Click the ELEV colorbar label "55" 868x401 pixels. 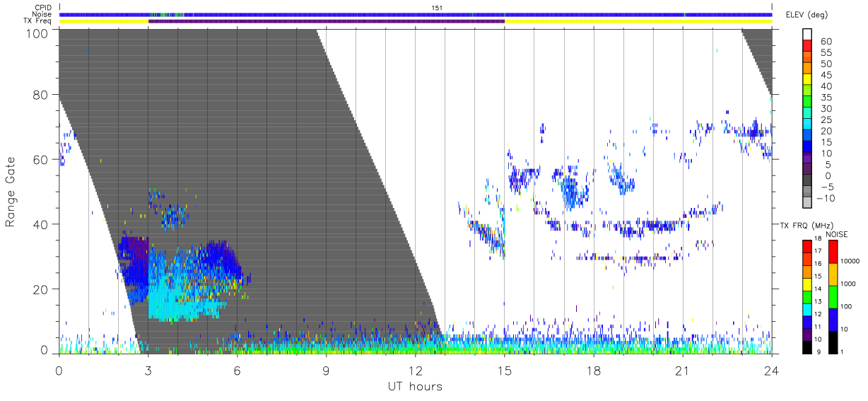[826, 53]
